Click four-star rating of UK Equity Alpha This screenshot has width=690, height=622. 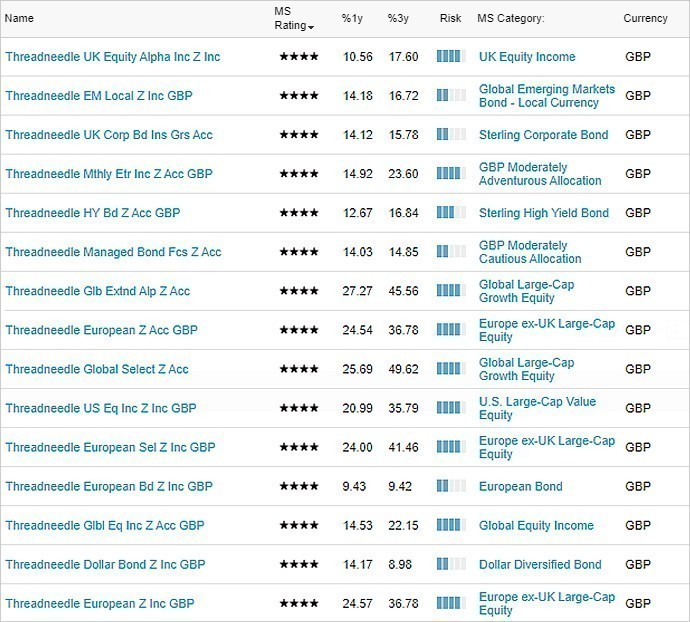pyautogui.click(x=299, y=57)
